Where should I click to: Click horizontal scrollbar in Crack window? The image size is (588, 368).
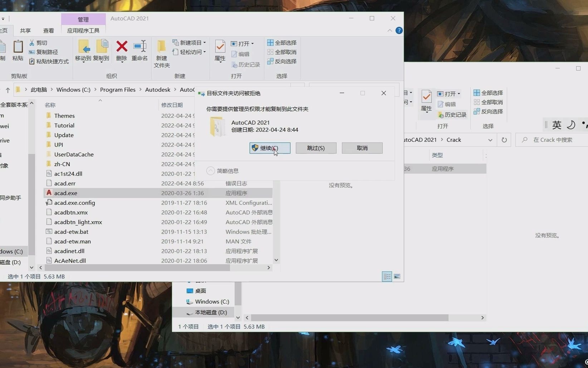coord(350,318)
